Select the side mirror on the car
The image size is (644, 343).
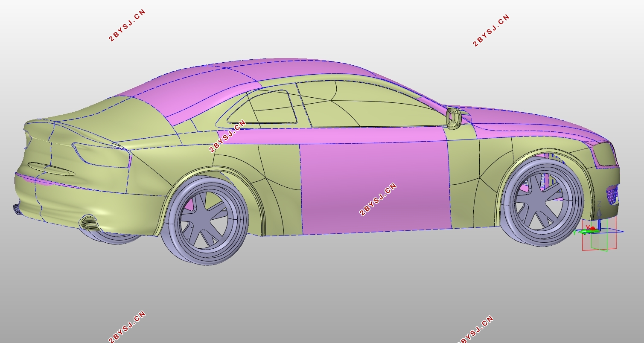(455, 118)
